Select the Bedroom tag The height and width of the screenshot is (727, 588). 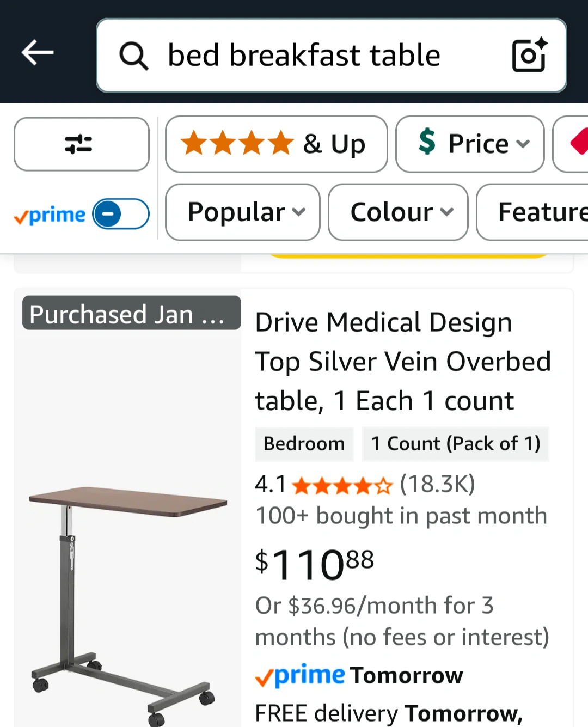pyautogui.click(x=304, y=444)
